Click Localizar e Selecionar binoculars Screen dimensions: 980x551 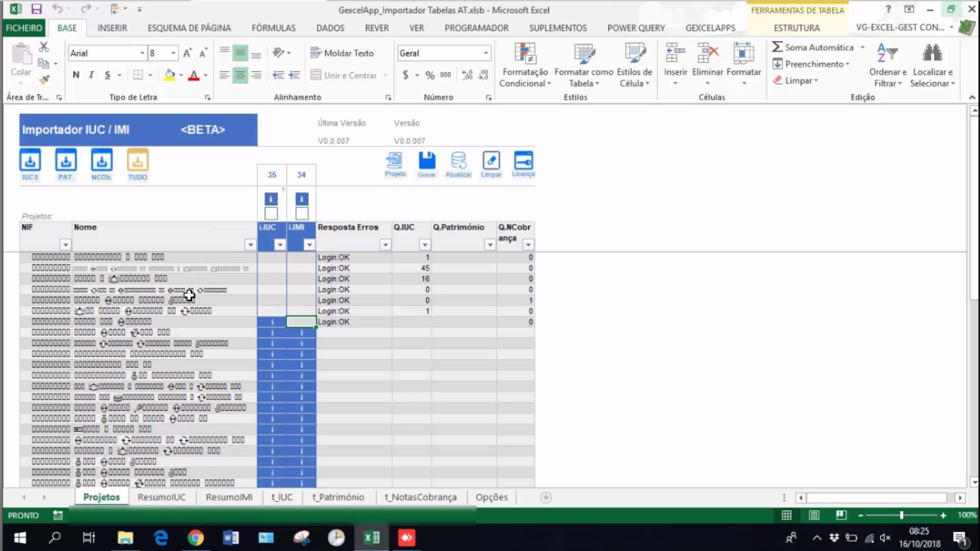(933, 65)
